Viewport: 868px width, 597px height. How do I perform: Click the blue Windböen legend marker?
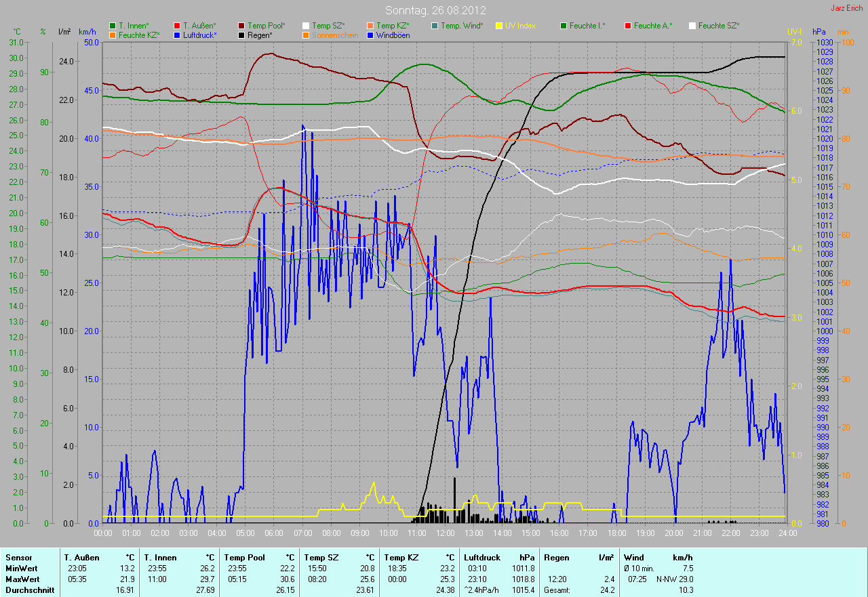pyautogui.click(x=370, y=35)
